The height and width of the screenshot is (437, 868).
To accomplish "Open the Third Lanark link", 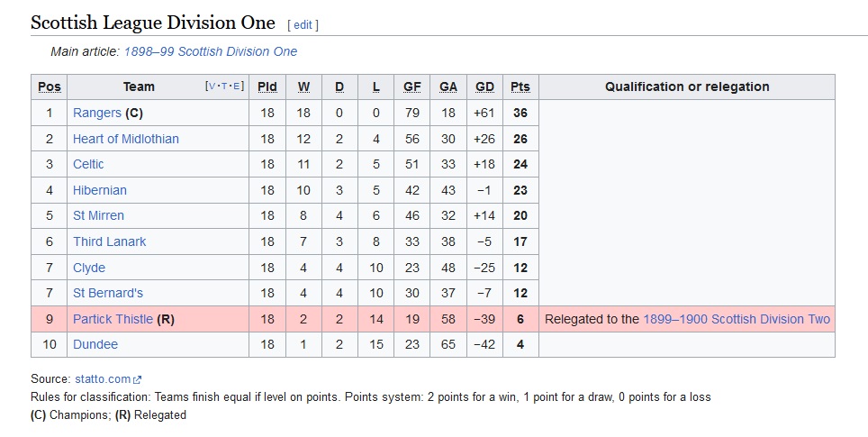I will click(110, 241).
